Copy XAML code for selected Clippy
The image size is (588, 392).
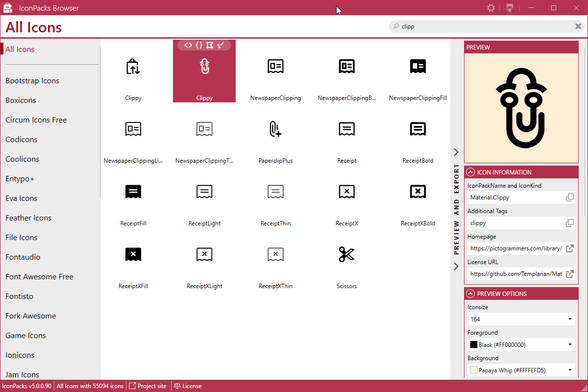(x=188, y=45)
